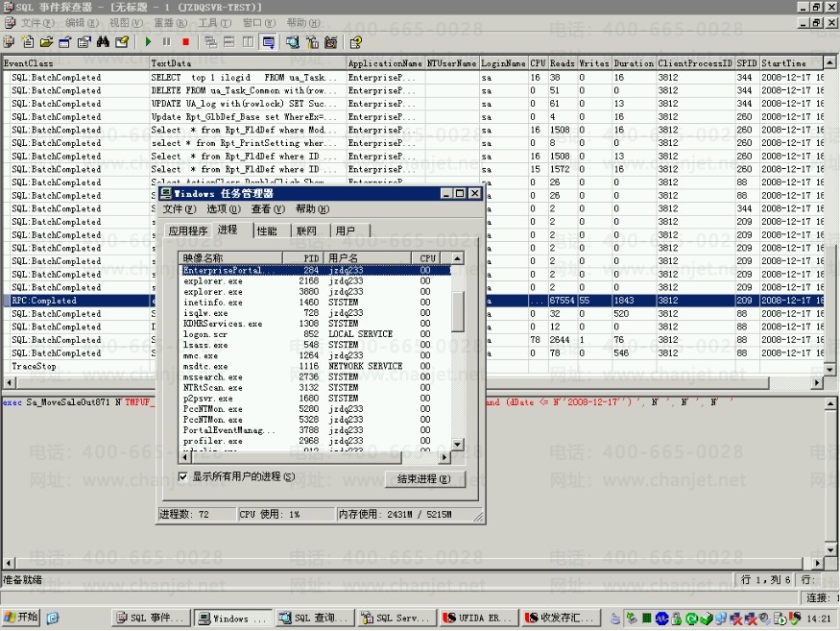Select the RPC:Completed trace row

(44, 301)
